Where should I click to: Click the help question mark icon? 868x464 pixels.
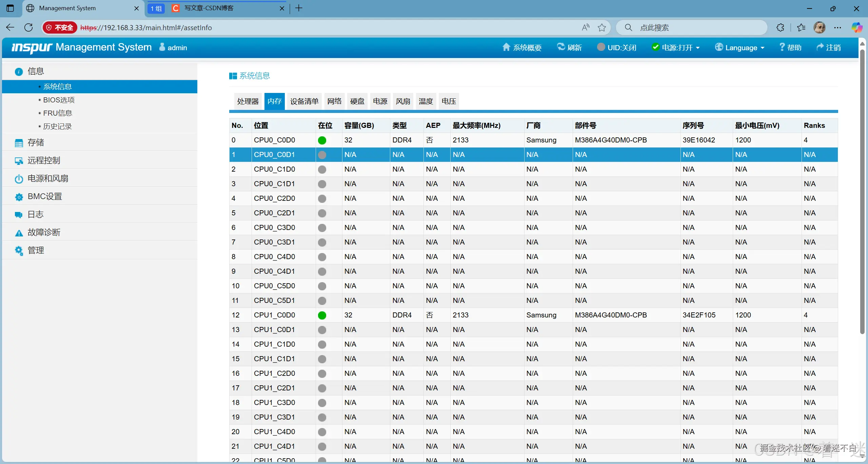(782, 47)
